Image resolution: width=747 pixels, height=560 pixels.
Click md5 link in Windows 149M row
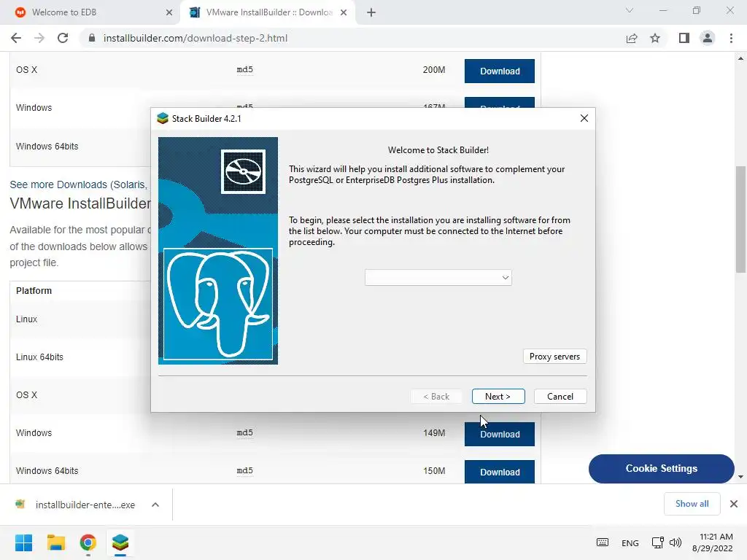(x=245, y=433)
